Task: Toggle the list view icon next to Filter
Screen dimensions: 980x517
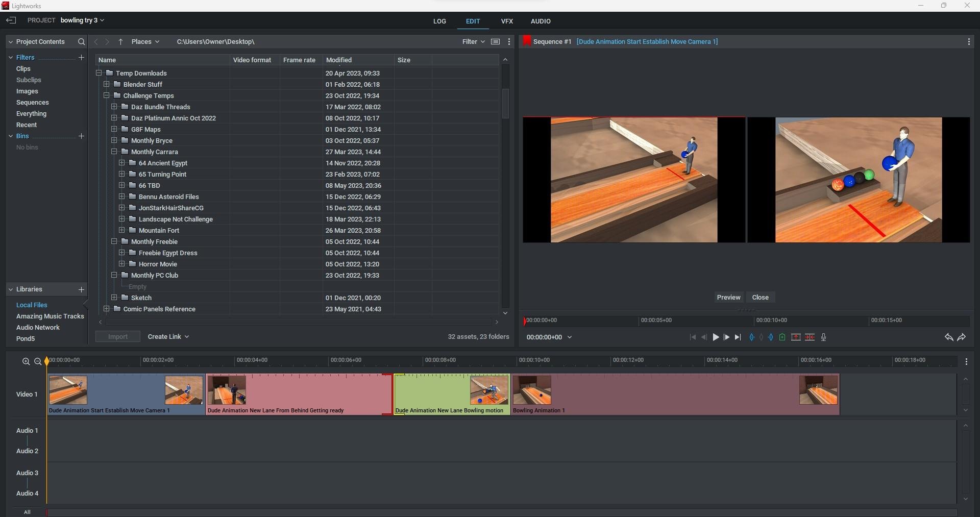Action: pos(495,42)
